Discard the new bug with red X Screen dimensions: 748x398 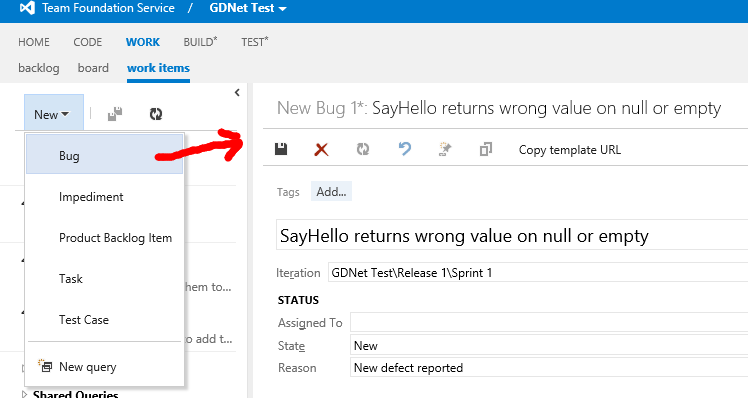point(322,150)
